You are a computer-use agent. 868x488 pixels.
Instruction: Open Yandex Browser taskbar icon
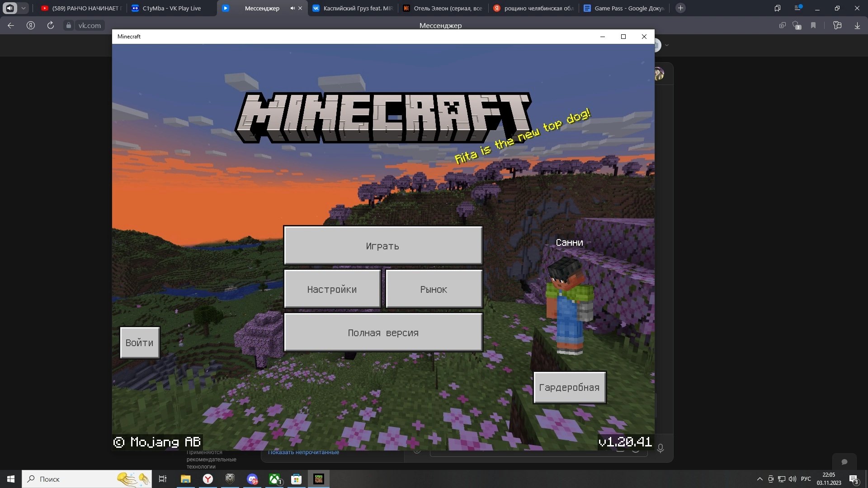(x=208, y=479)
